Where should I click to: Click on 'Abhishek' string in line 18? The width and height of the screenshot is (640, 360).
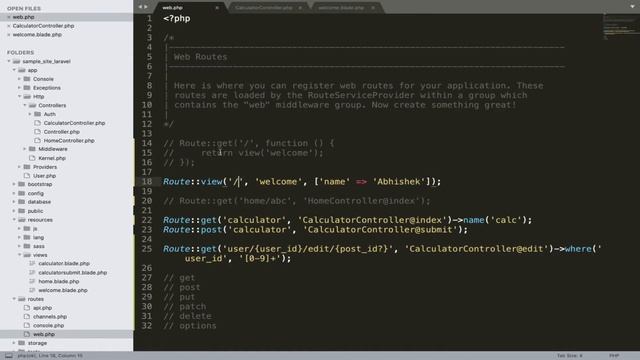[399, 182]
